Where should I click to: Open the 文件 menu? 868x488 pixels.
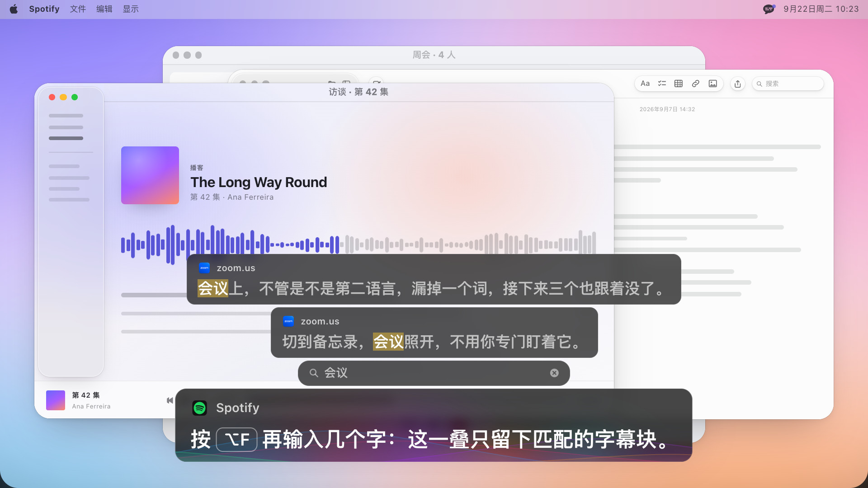tap(78, 9)
